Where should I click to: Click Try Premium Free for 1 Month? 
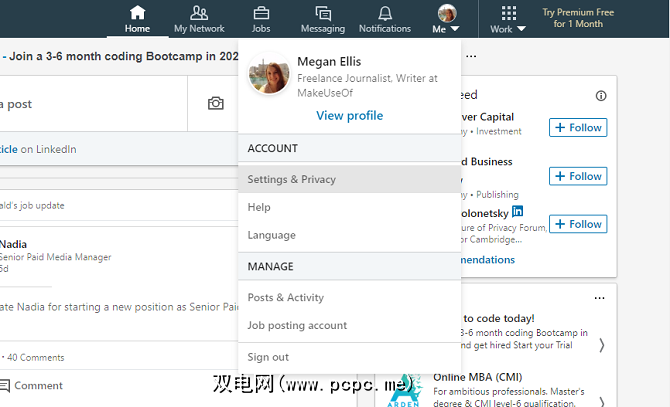pos(578,18)
